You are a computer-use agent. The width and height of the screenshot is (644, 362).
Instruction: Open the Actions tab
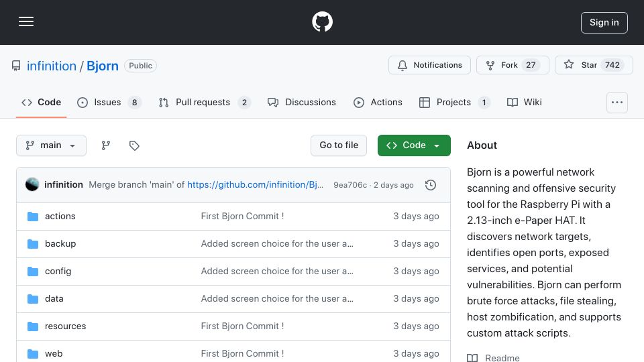(x=378, y=102)
